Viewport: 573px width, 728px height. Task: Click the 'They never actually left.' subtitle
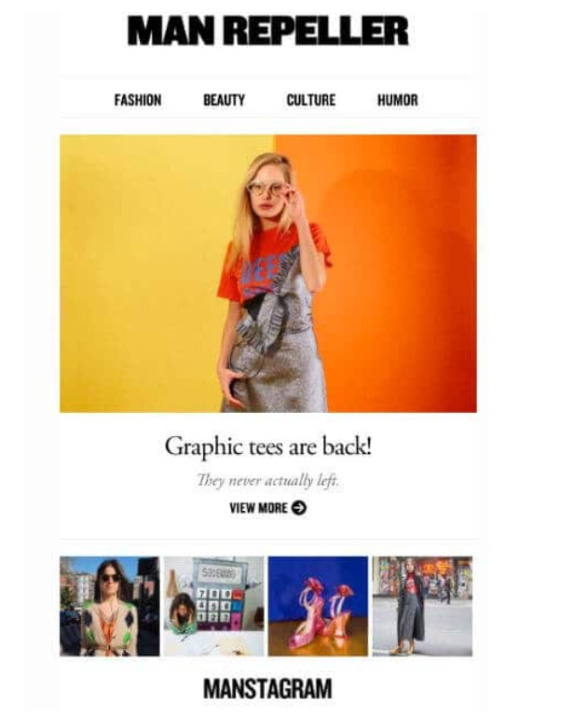click(x=268, y=480)
